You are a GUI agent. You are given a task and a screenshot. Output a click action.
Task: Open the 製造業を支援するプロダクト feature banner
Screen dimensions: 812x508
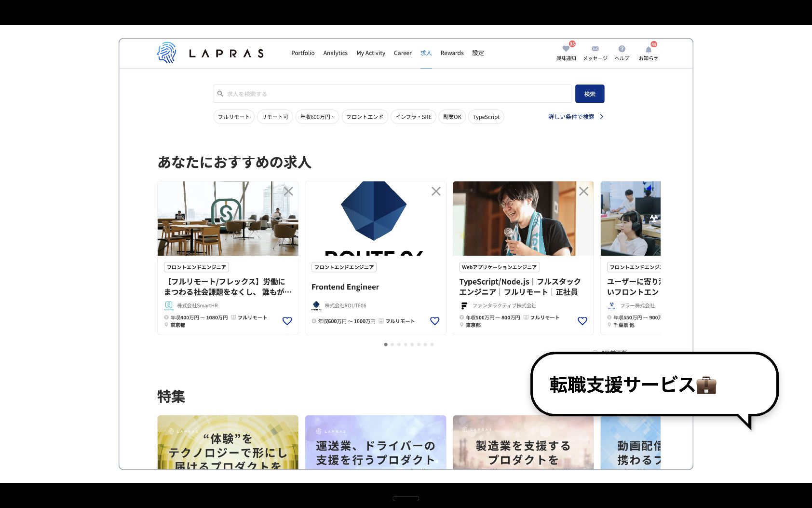(523, 442)
